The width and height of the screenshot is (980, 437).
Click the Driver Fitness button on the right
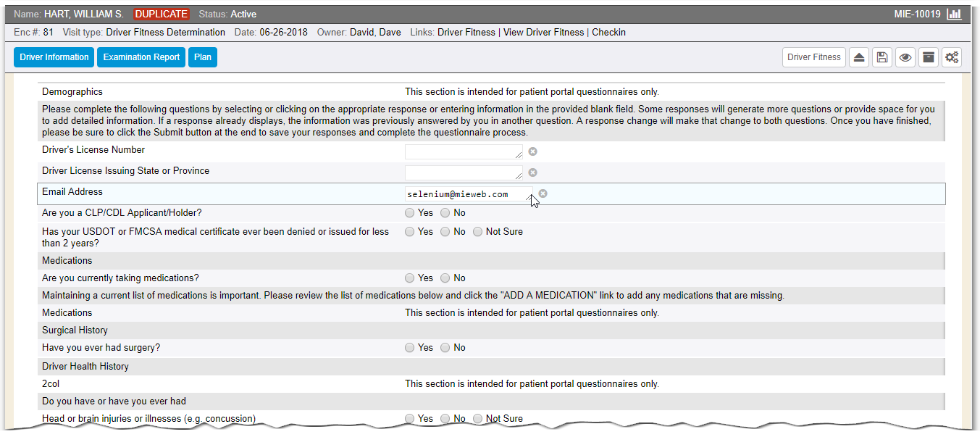pyautogui.click(x=814, y=57)
